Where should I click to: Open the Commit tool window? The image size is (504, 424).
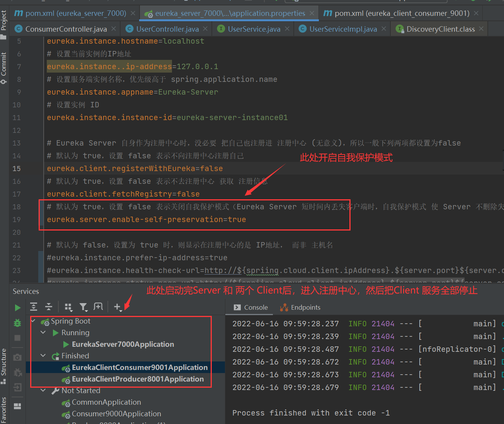coord(4,68)
